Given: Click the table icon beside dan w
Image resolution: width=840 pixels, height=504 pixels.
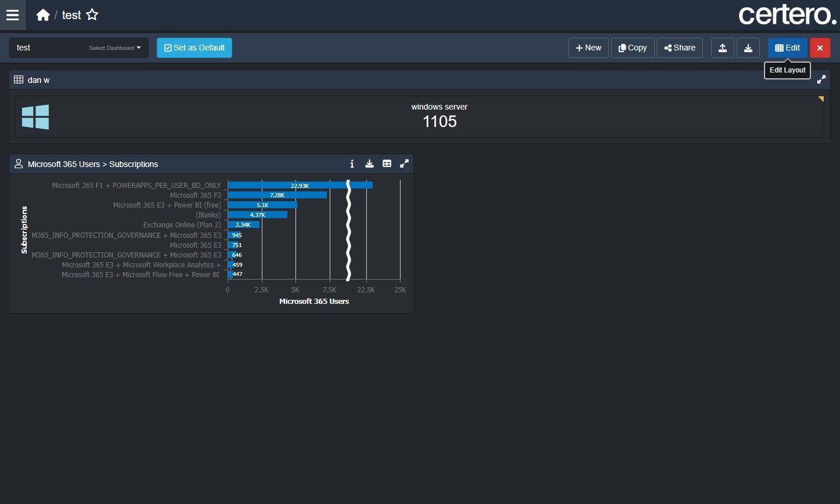Looking at the screenshot, I should (19, 79).
